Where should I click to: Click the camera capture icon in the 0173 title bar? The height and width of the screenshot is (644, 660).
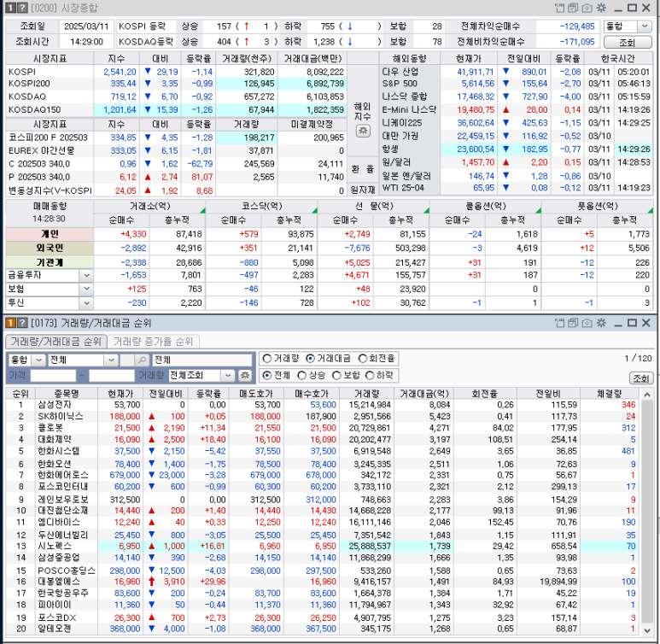point(587,323)
